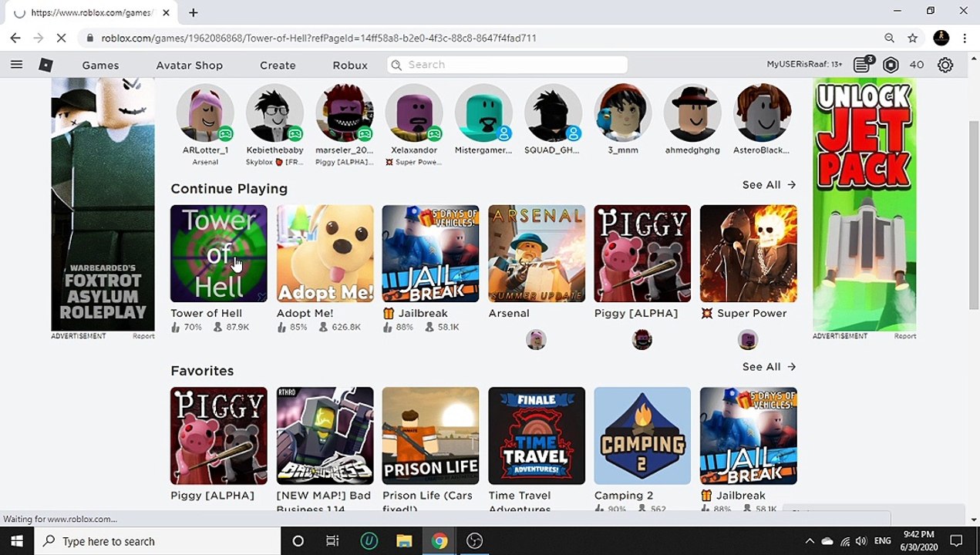Open a new browser tab
The width and height of the screenshot is (980, 555).
(194, 12)
